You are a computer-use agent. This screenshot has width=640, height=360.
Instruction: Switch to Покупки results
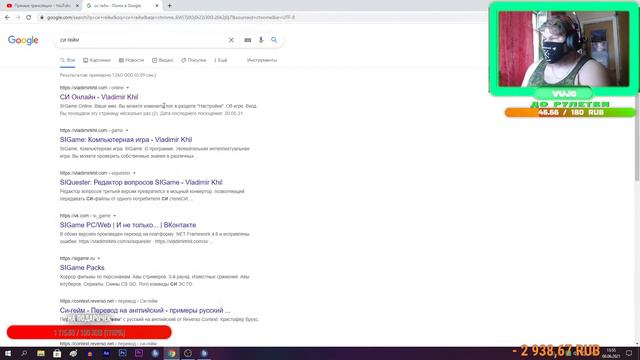[193, 60]
